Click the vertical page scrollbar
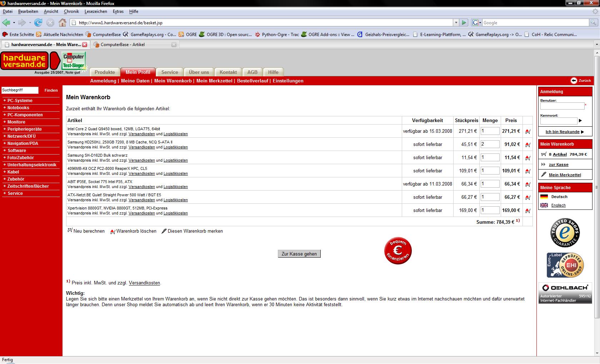Screen dimensions: 600x364 point(597,187)
